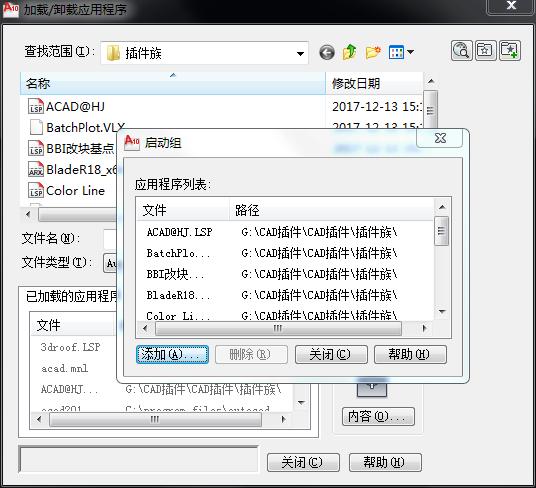536x488 pixels.
Task: Select BBI改块... row in the startup list
Action: (x=285, y=274)
